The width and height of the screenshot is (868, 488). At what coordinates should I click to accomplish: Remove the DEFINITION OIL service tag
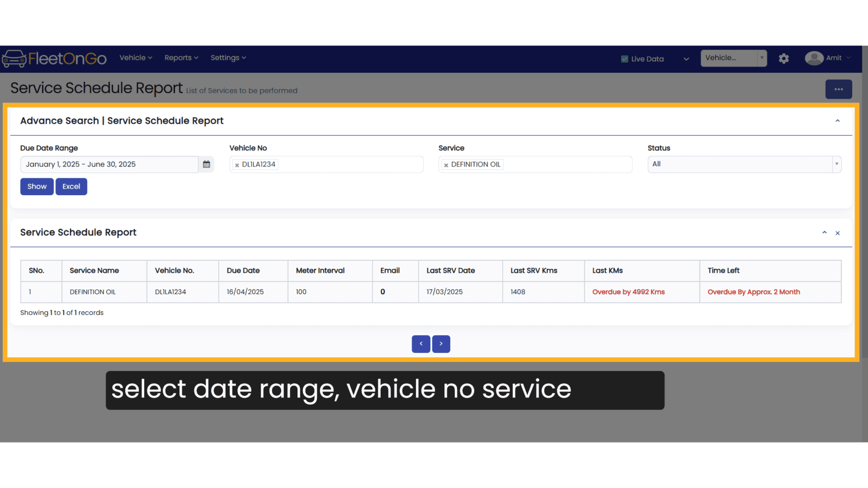click(446, 165)
